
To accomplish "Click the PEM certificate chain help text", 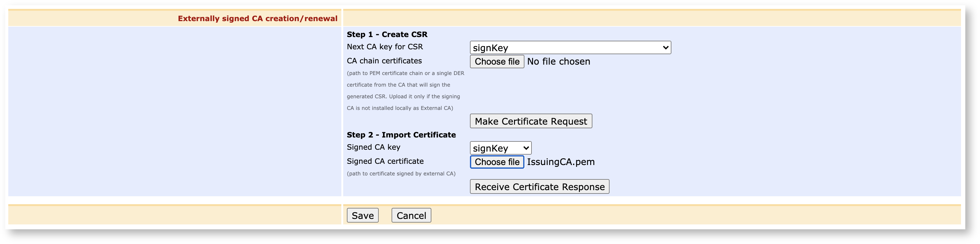I will pos(405,91).
